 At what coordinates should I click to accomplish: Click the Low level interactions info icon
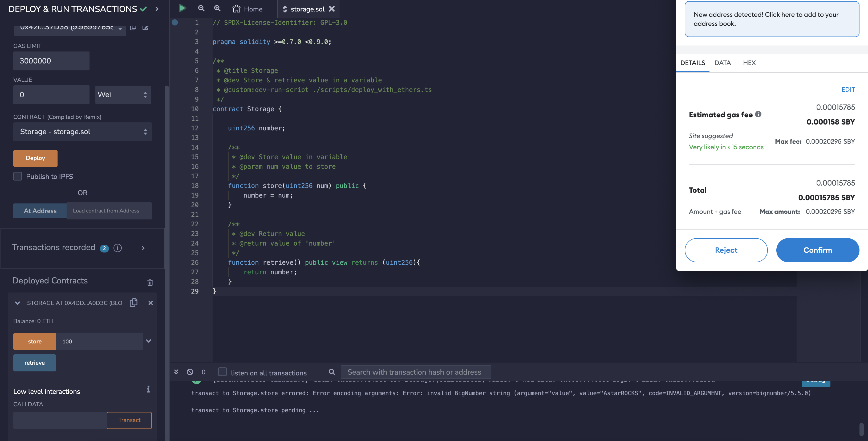click(148, 390)
